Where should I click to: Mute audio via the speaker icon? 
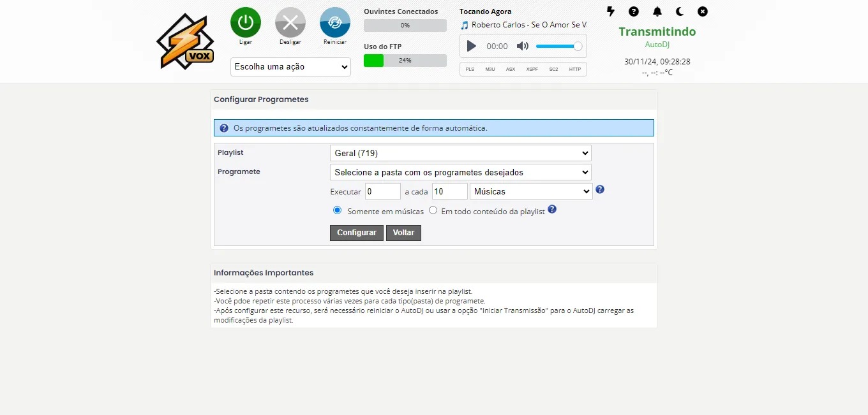523,46
